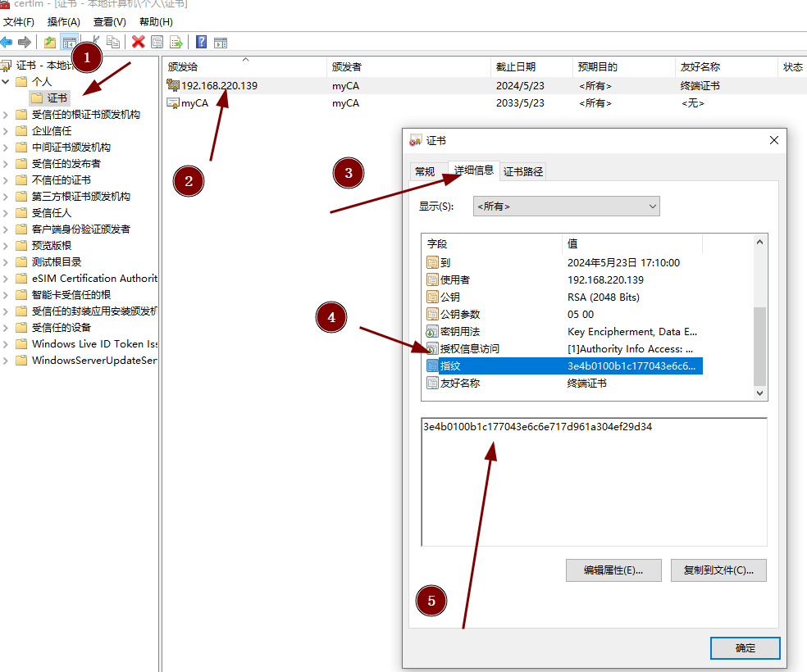Open the Properties toolbar icon
The image size is (807, 672).
pyautogui.click(x=157, y=42)
